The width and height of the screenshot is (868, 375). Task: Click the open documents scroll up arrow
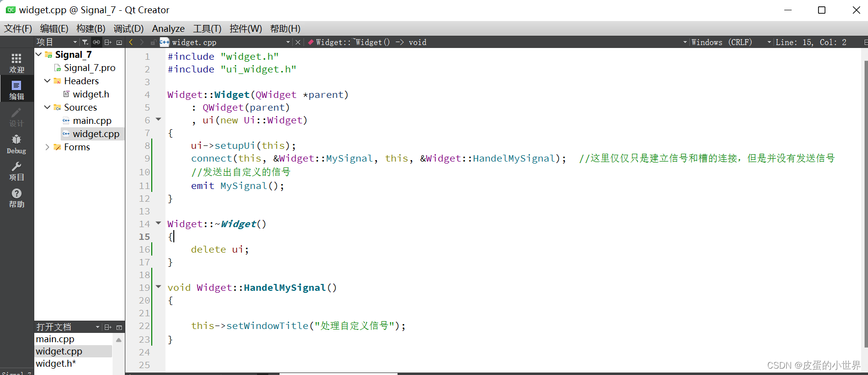118,339
